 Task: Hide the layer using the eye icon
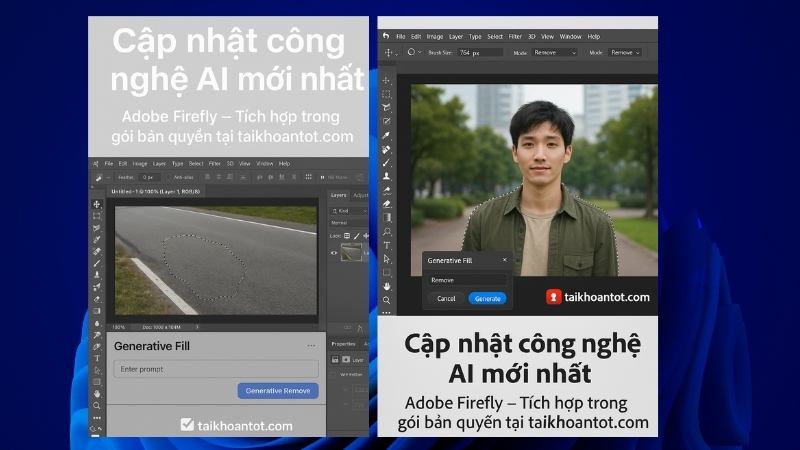point(334,253)
